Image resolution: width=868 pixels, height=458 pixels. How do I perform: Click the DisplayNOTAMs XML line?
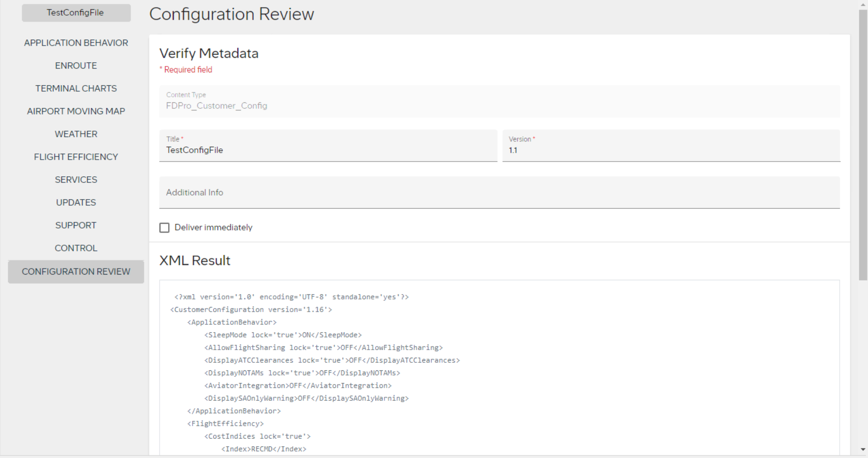[x=302, y=373]
